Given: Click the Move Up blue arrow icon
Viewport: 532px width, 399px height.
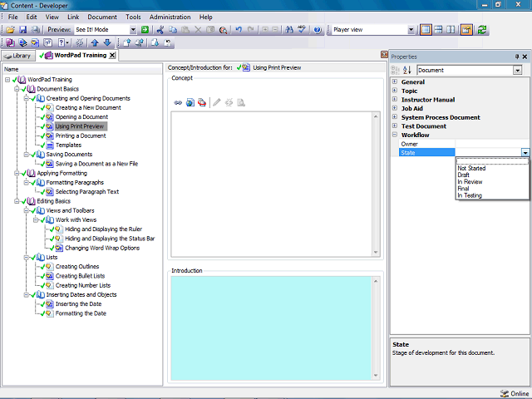Looking at the screenshot, I should [x=95, y=42].
